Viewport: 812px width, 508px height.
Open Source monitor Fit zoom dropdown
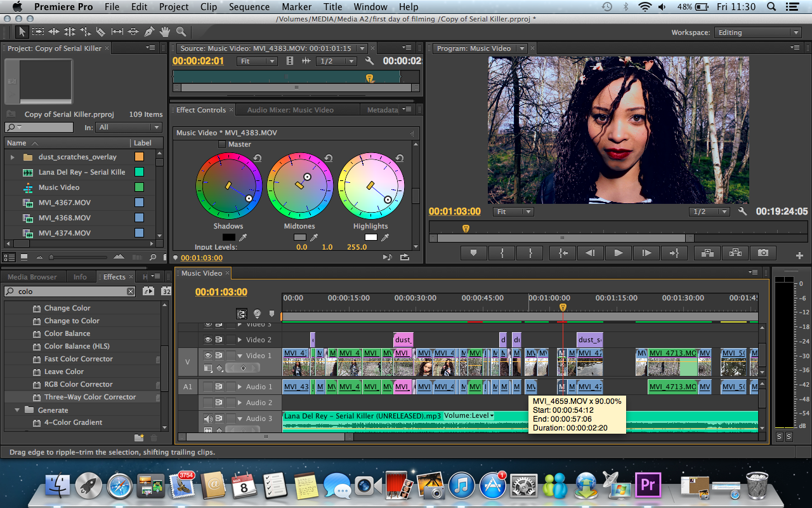click(x=257, y=61)
